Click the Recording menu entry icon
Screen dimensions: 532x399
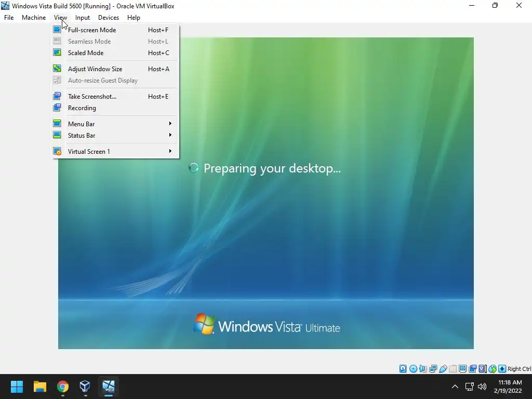pos(57,108)
